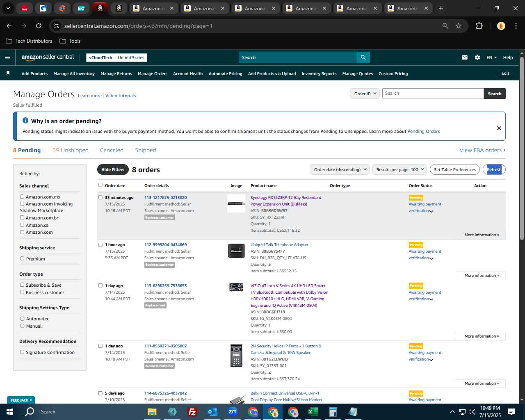Check the Business customer order type

[x=22, y=292]
